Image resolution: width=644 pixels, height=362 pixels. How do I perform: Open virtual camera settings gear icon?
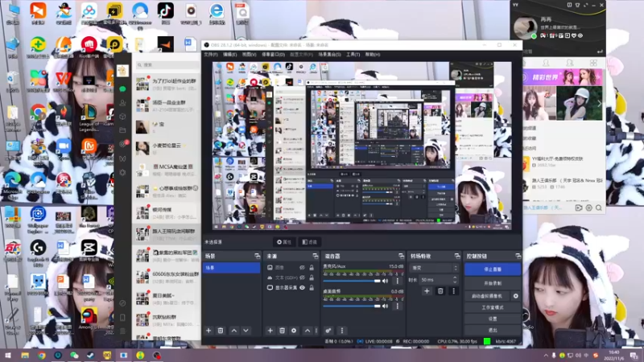point(515,296)
